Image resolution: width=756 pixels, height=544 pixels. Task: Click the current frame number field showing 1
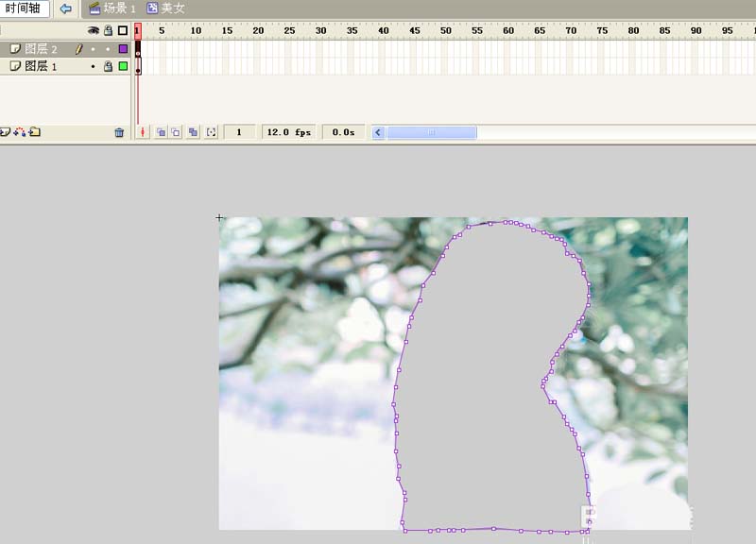239,132
